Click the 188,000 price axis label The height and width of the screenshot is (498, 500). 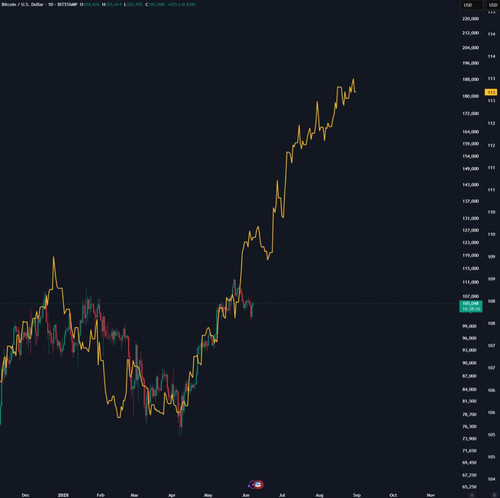(470, 79)
